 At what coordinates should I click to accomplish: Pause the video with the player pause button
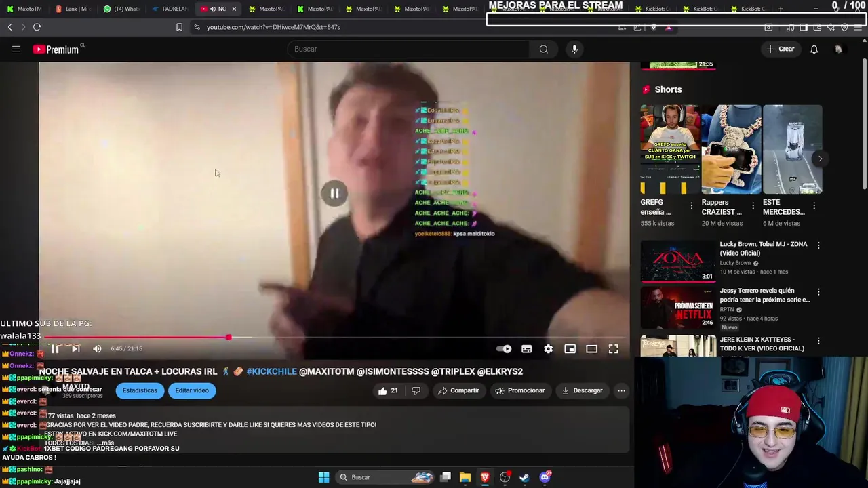pos(55,348)
